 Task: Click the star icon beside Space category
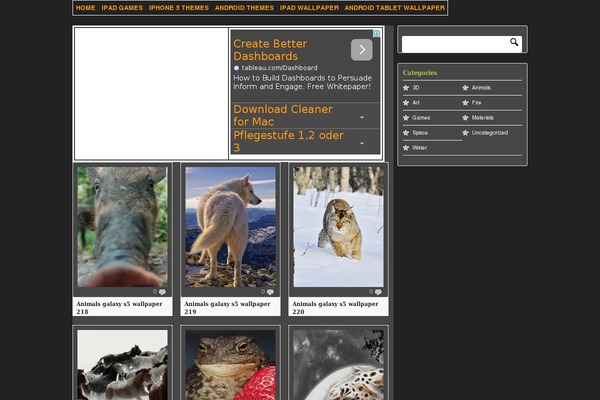pyautogui.click(x=406, y=132)
